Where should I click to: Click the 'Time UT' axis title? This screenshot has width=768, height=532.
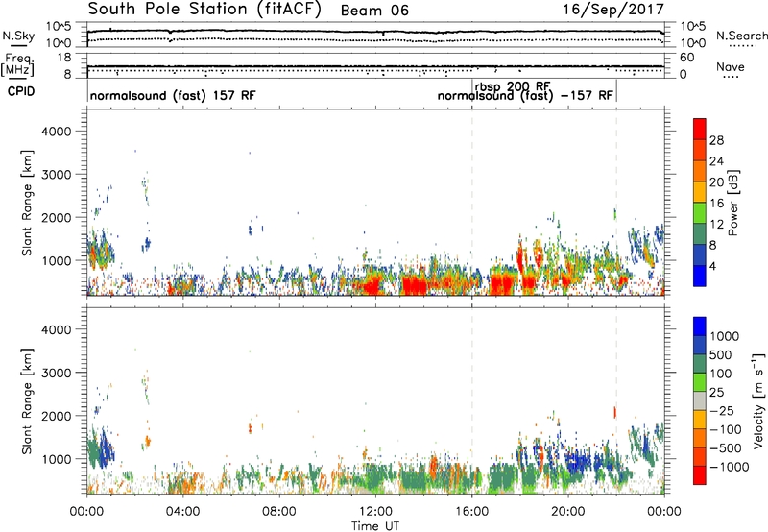[x=375, y=526]
